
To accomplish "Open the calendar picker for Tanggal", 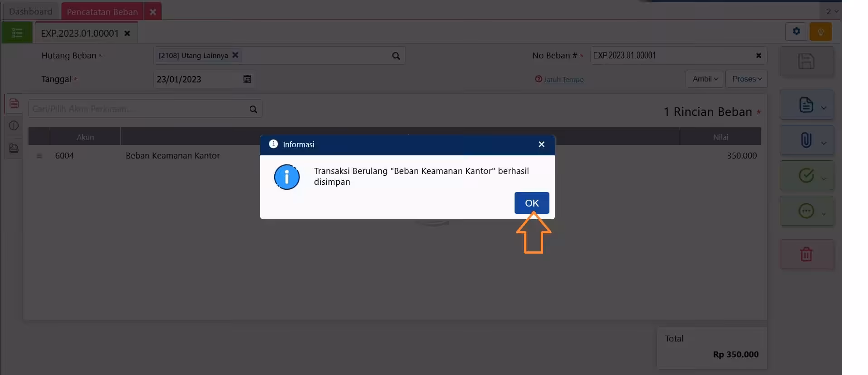I will point(247,79).
